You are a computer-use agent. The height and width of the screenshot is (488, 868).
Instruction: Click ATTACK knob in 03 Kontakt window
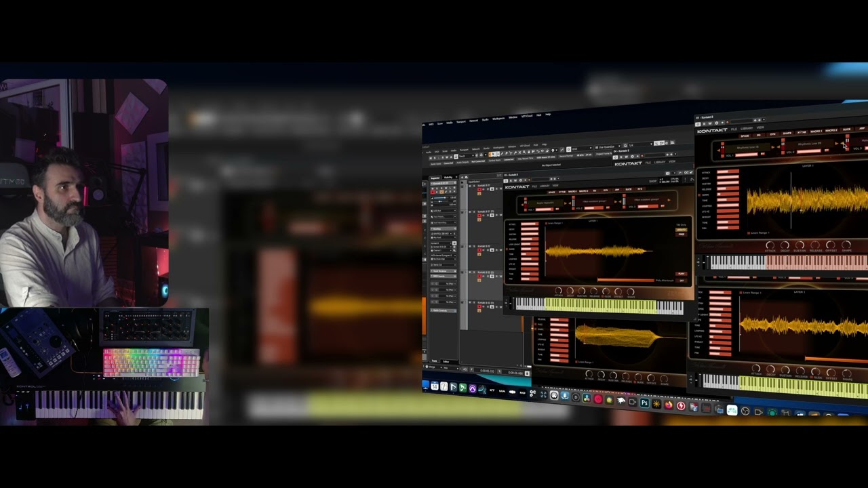coord(559,291)
